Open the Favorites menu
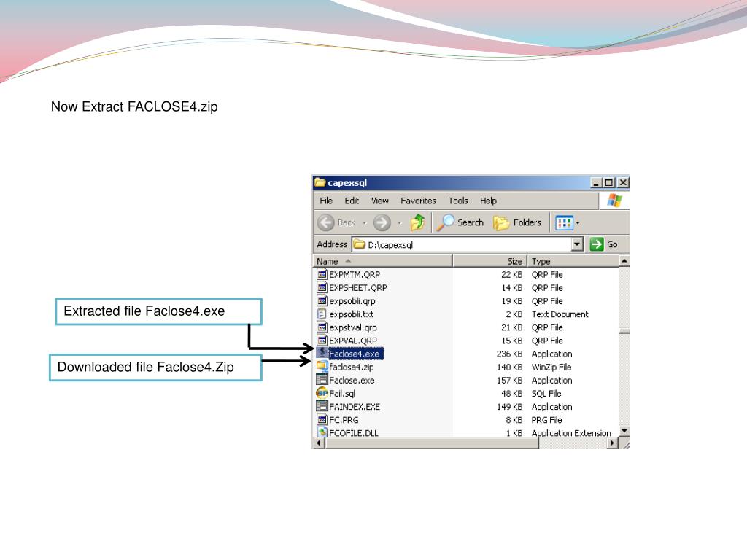747x560 pixels. coord(418,201)
